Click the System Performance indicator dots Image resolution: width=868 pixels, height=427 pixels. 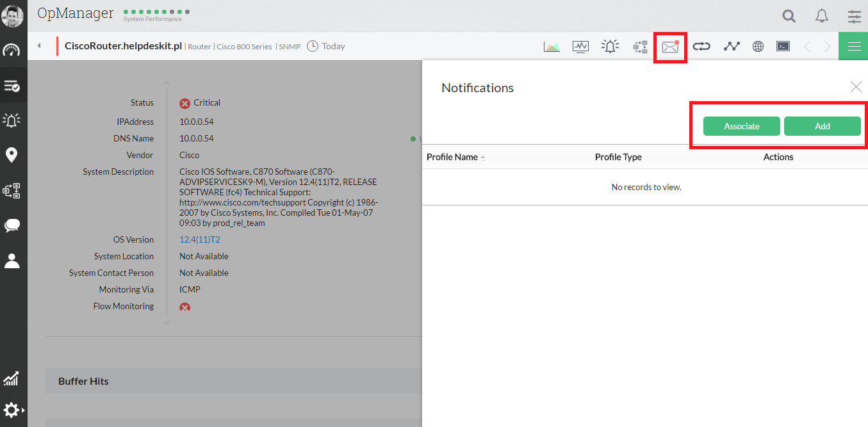click(x=156, y=12)
